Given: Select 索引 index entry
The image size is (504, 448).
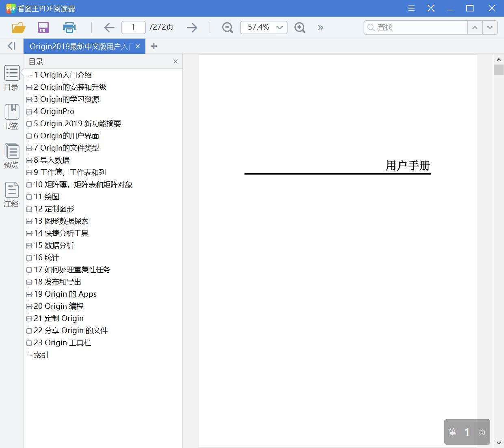Looking at the screenshot, I should click(41, 355).
